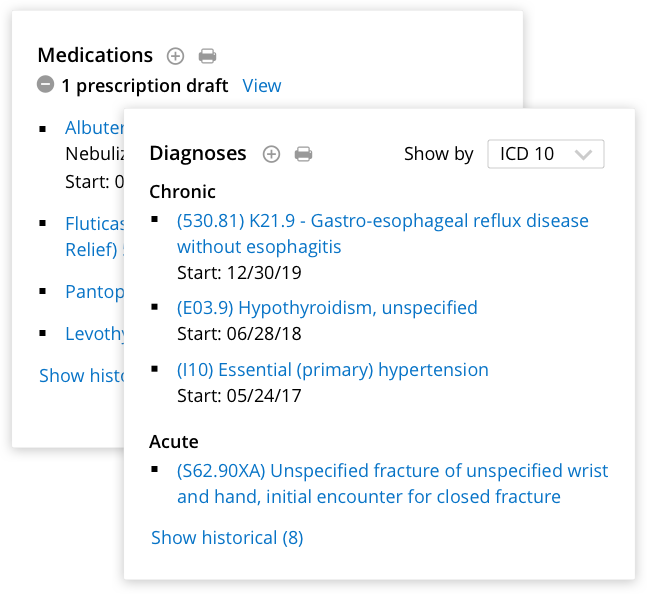Collapse the prescription draft minus icon

coord(45,85)
